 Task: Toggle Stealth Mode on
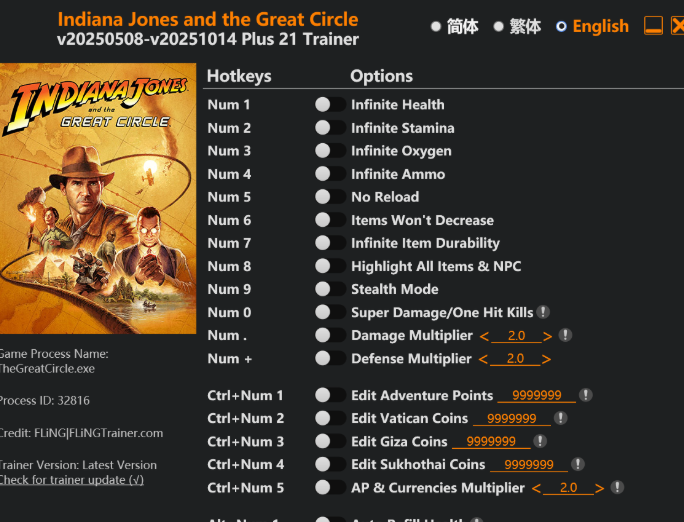coord(330,289)
